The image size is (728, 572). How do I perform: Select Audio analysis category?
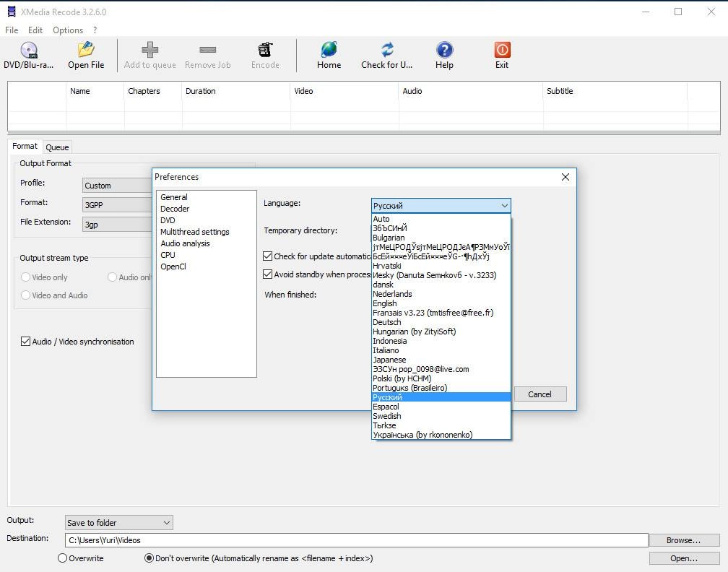(185, 243)
